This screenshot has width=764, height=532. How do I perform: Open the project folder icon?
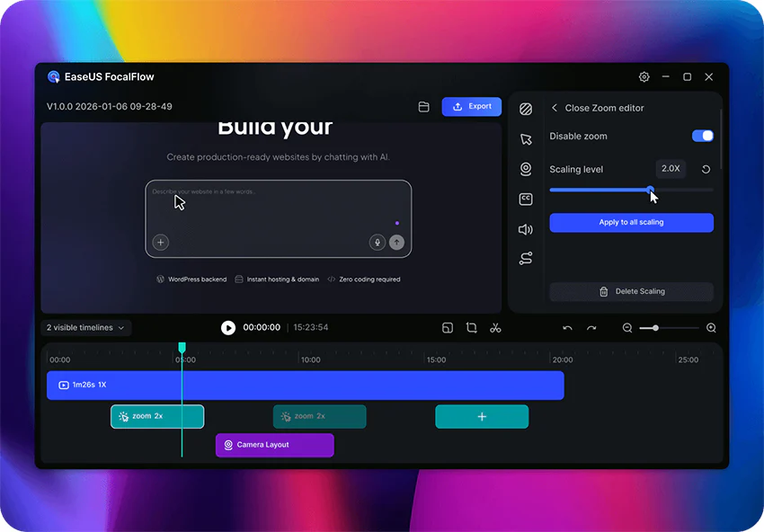coord(424,107)
